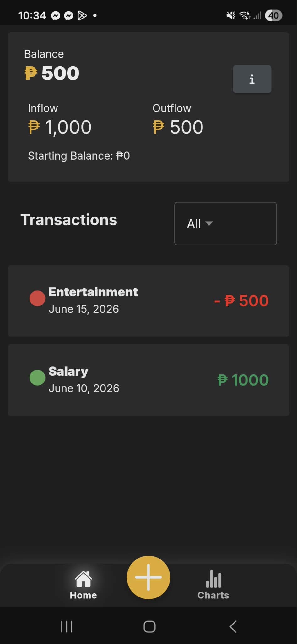Screen dimensions: 297x644
Task: Tap the Home house icon
Action: [83, 579]
